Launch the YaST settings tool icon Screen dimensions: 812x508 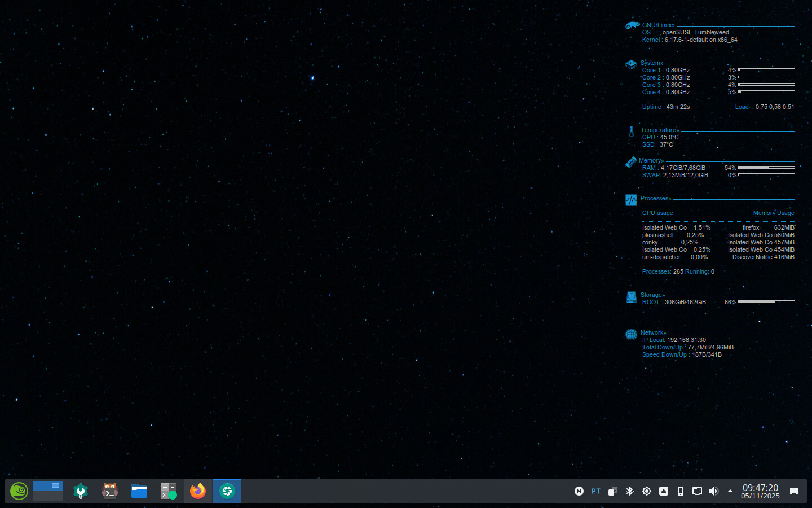[x=81, y=491]
